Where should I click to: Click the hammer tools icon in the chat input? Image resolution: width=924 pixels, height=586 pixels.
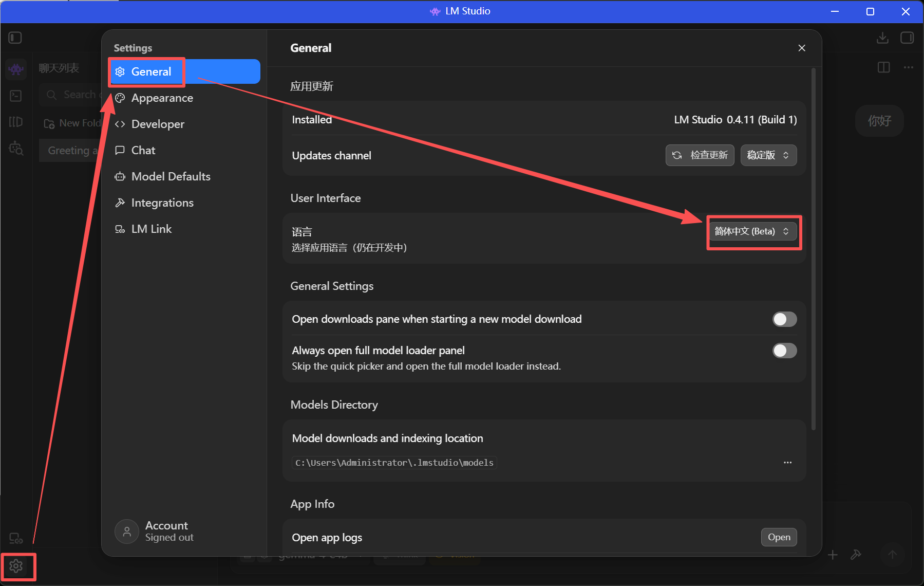(856, 555)
